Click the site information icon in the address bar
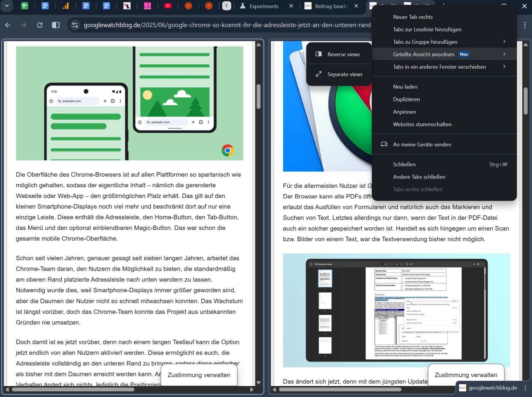 pyautogui.click(x=75, y=25)
